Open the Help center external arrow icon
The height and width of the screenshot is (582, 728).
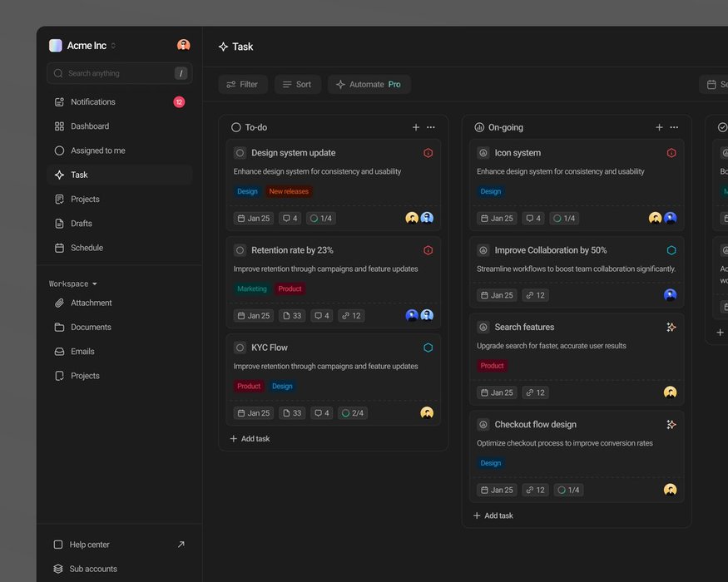181,545
